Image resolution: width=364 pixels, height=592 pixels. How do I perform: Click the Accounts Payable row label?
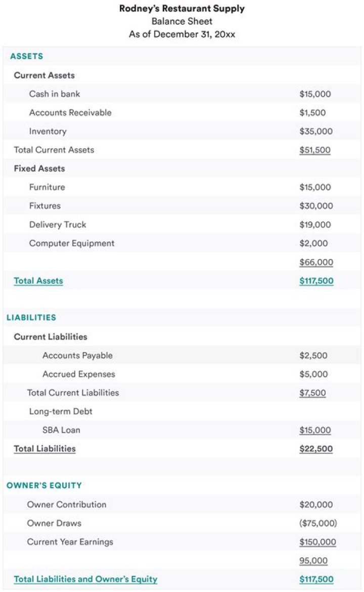[77, 356]
